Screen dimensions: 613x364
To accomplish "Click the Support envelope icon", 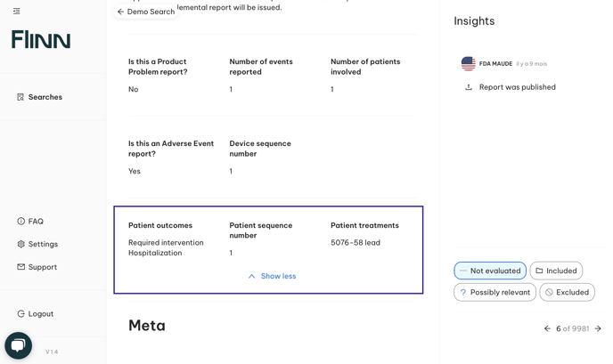I will pyautogui.click(x=21, y=267).
